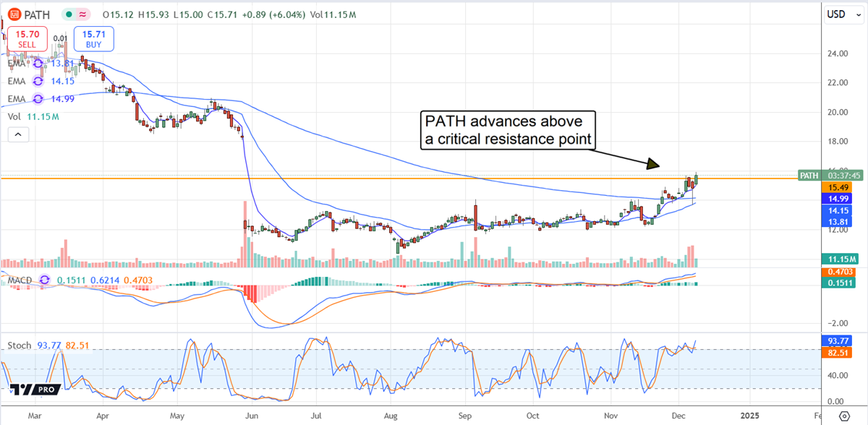The width and height of the screenshot is (868, 425).
Task: Select the Stoch indicator legend label
Action: (20, 345)
